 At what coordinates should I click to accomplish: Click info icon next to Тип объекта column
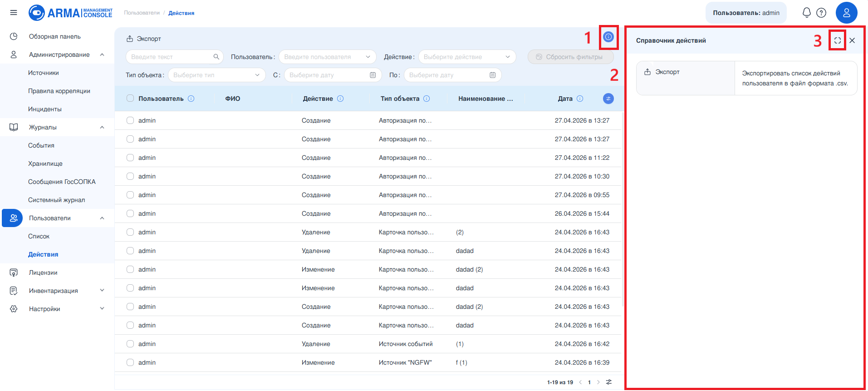coord(427,99)
